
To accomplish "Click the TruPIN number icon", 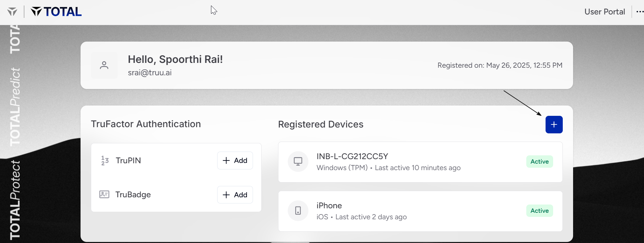I will 105,161.
